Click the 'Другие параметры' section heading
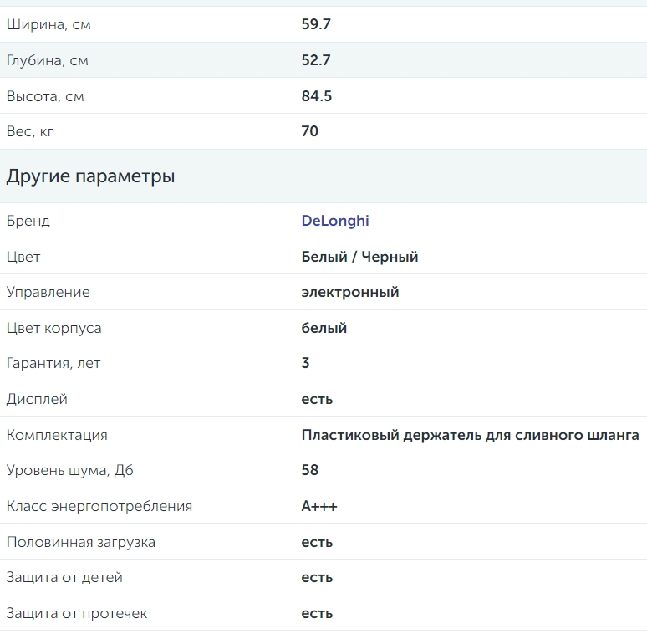This screenshot has width=647, height=644. click(90, 176)
